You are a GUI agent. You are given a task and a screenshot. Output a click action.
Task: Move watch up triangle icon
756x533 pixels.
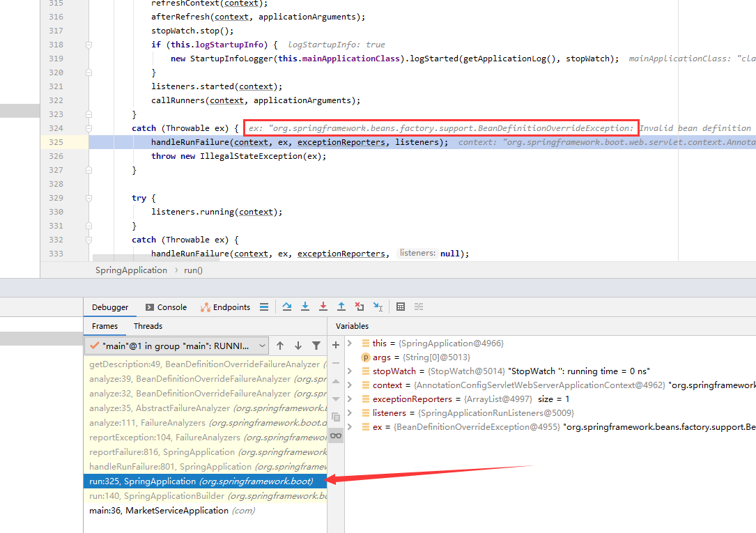click(x=336, y=381)
